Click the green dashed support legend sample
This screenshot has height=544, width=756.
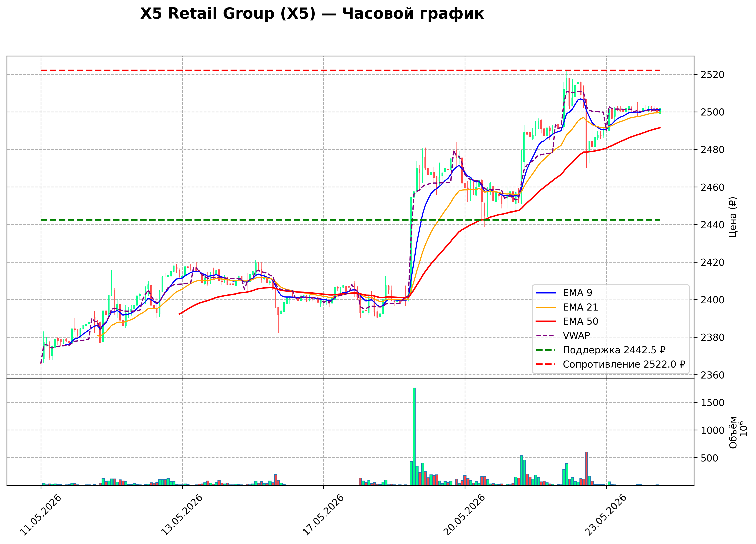(546, 350)
